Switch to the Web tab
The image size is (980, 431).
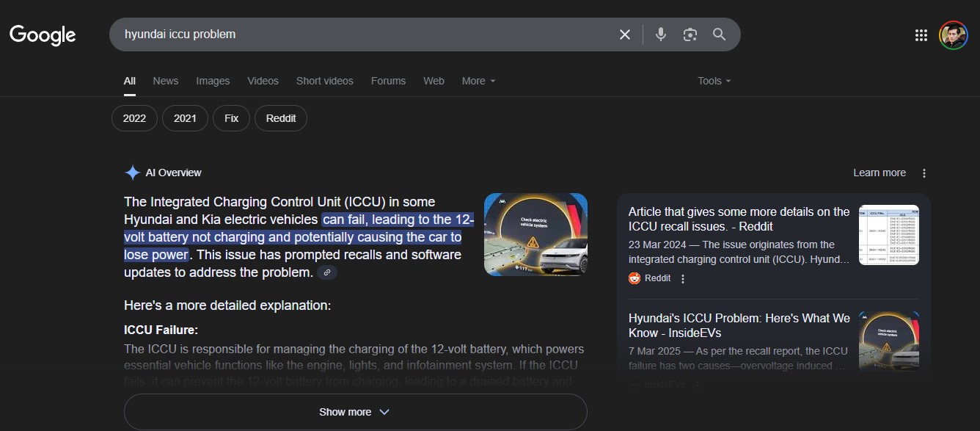(434, 81)
